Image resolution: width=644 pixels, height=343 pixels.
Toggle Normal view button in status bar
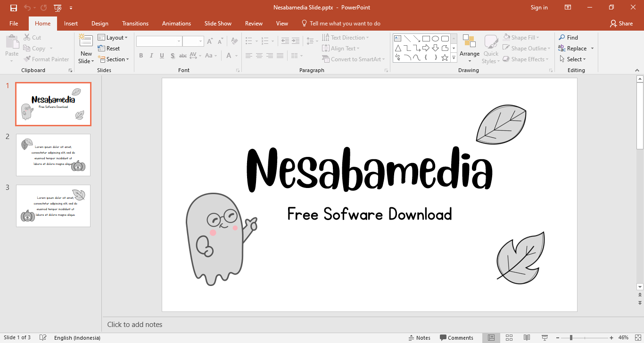pos(491,337)
